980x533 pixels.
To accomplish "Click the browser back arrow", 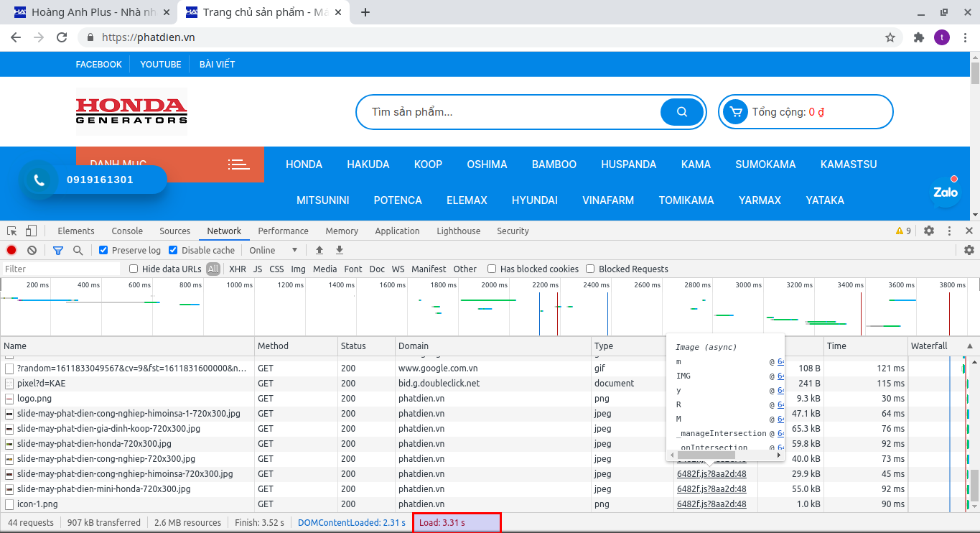I will coord(16,37).
